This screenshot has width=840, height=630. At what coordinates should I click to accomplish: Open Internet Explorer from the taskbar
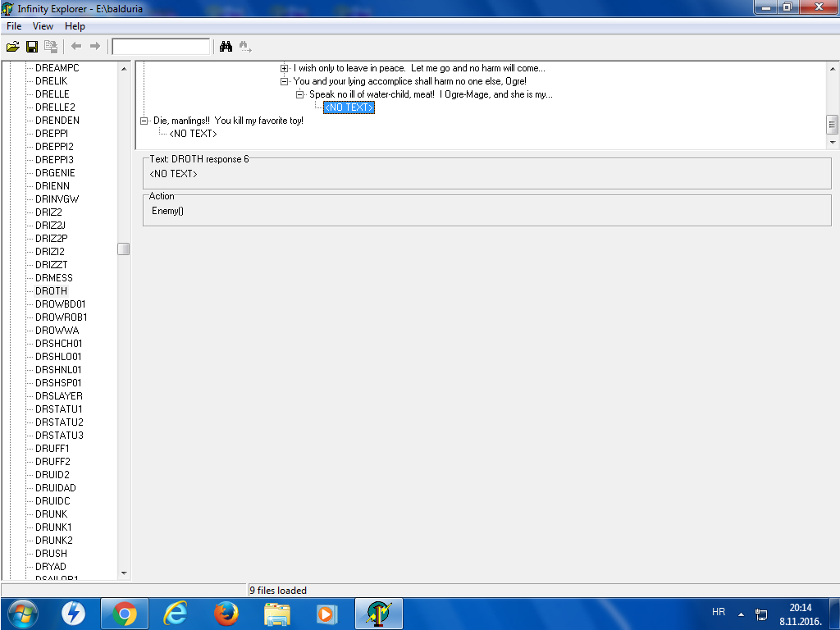pyautogui.click(x=176, y=614)
